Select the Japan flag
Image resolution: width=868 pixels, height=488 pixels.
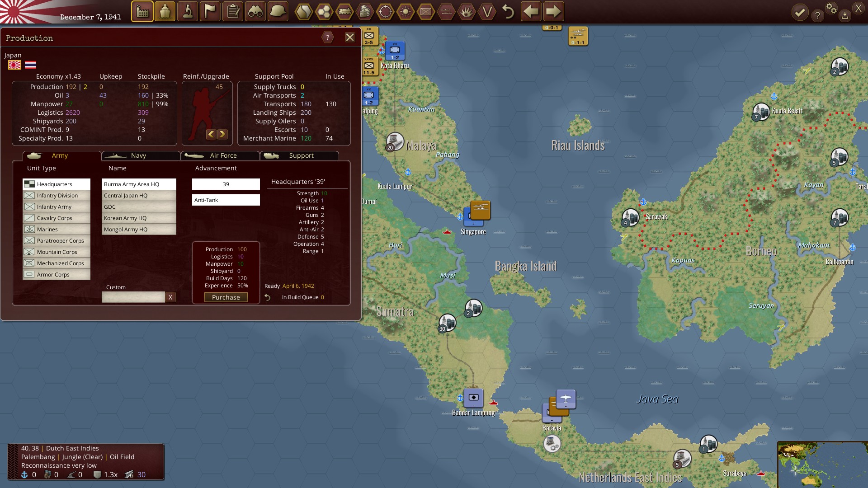(14, 65)
